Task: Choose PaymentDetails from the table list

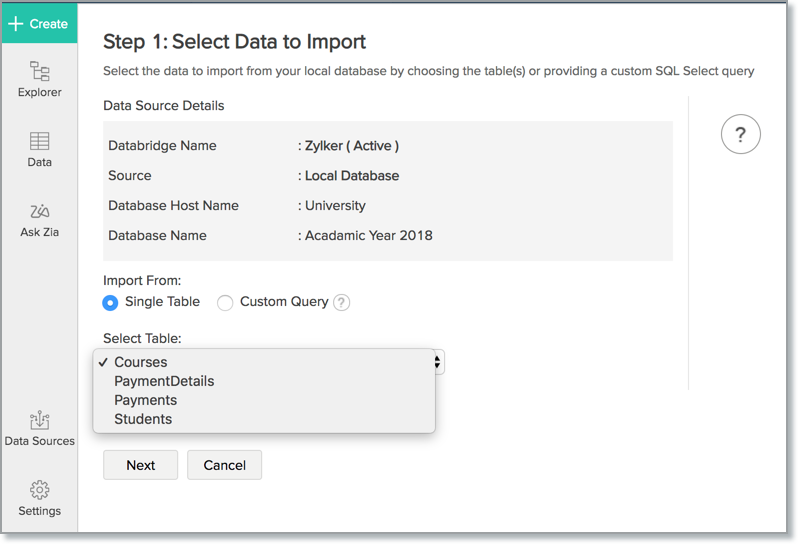Action: [164, 381]
